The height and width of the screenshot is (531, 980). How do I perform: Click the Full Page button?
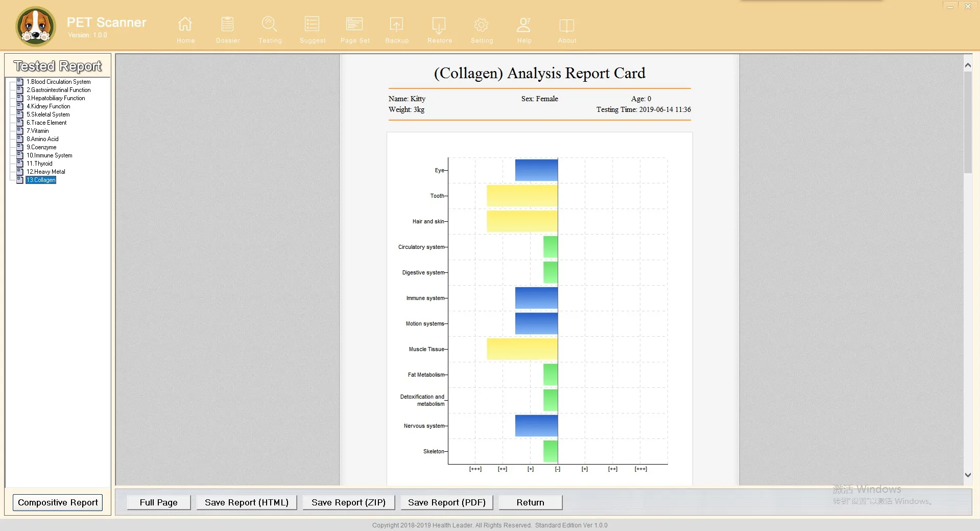click(x=159, y=502)
